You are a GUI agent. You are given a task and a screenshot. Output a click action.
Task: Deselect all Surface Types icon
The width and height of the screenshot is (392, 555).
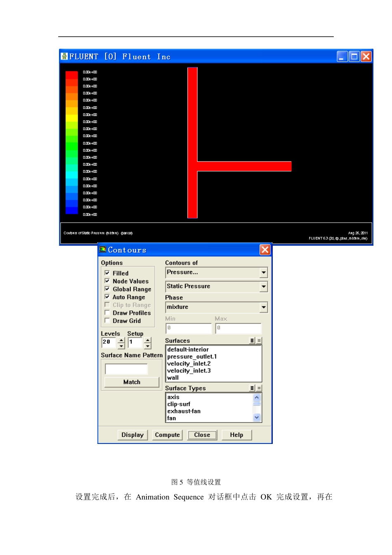[259, 388]
